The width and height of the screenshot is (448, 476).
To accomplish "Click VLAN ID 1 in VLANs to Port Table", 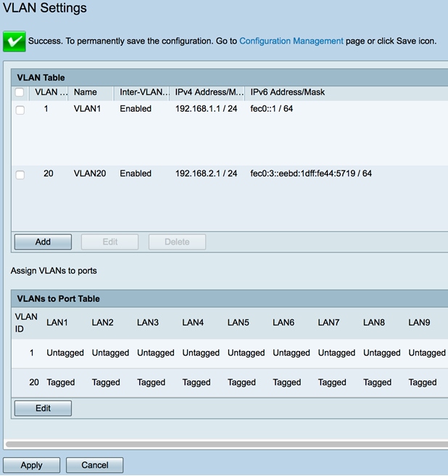I will (32, 353).
